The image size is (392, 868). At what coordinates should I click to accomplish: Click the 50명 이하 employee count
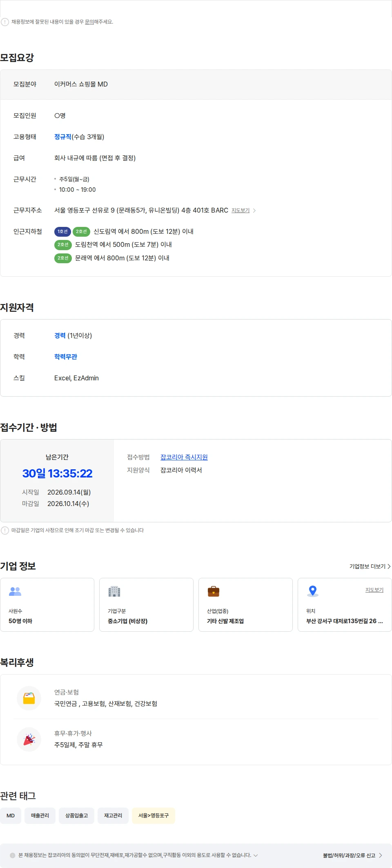coord(20,621)
